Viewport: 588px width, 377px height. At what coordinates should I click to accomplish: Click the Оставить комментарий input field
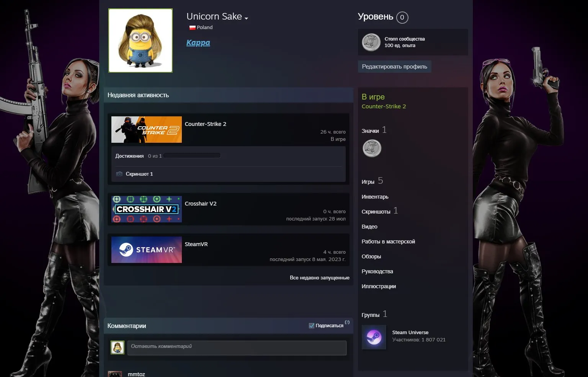237,348
